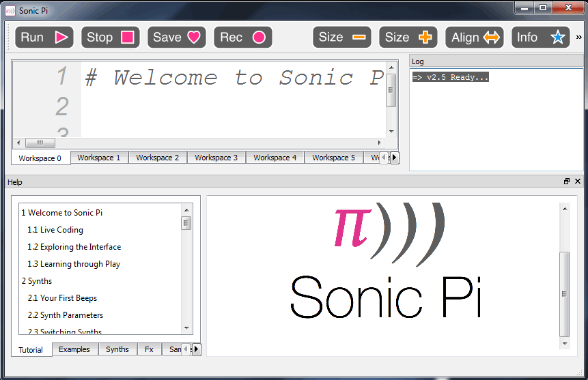The height and width of the screenshot is (380, 588).
Task: Switch to the Tutorial help tab
Action: click(x=31, y=350)
